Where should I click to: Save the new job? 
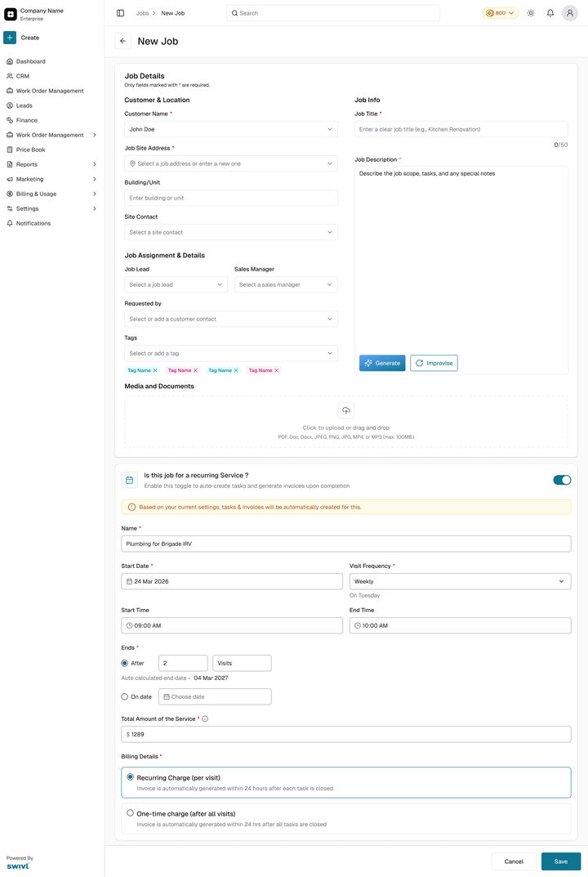[560, 861]
